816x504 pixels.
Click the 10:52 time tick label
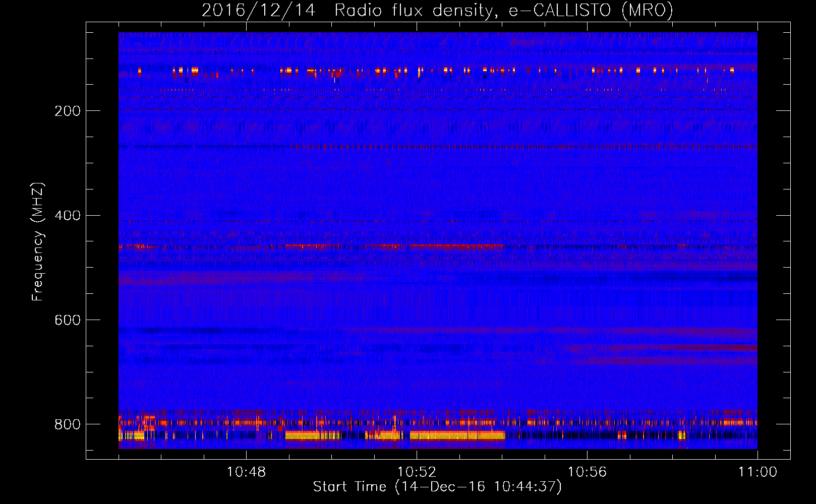tap(417, 472)
